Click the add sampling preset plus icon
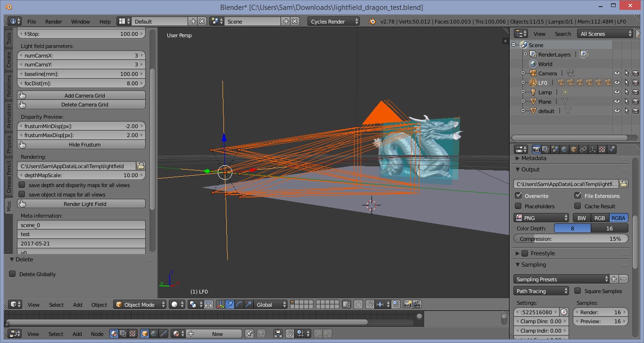The width and height of the screenshot is (644, 343). 614,279
